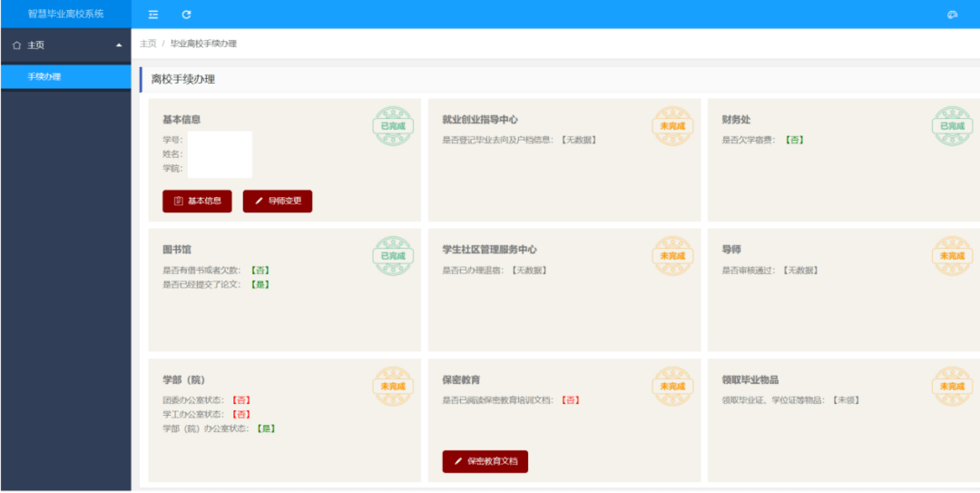Click the 学号 label in 基本信息 card
This screenshot has height=493, width=980.
point(172,140)
